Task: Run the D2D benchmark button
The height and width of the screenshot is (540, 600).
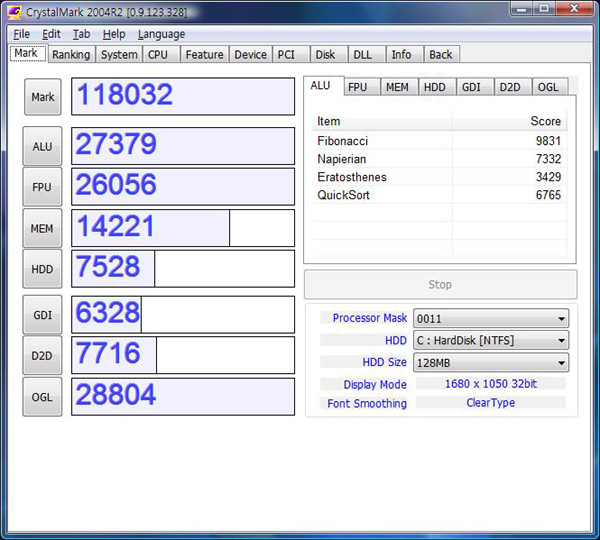Action: (x=42, y=356)
